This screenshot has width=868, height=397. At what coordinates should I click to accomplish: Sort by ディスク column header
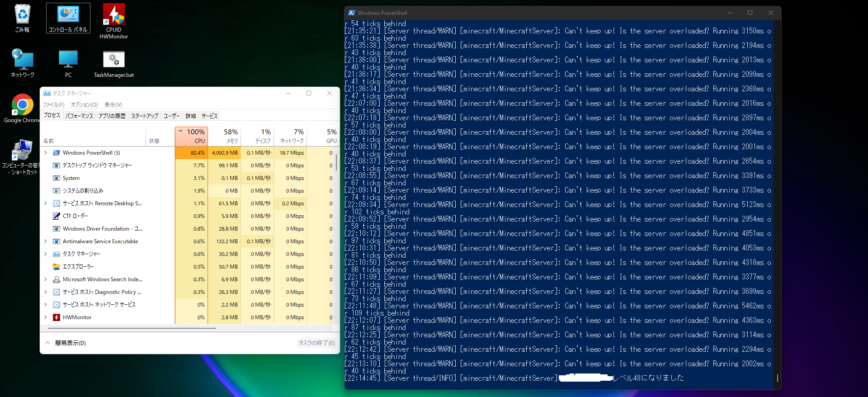coord(257,136)
